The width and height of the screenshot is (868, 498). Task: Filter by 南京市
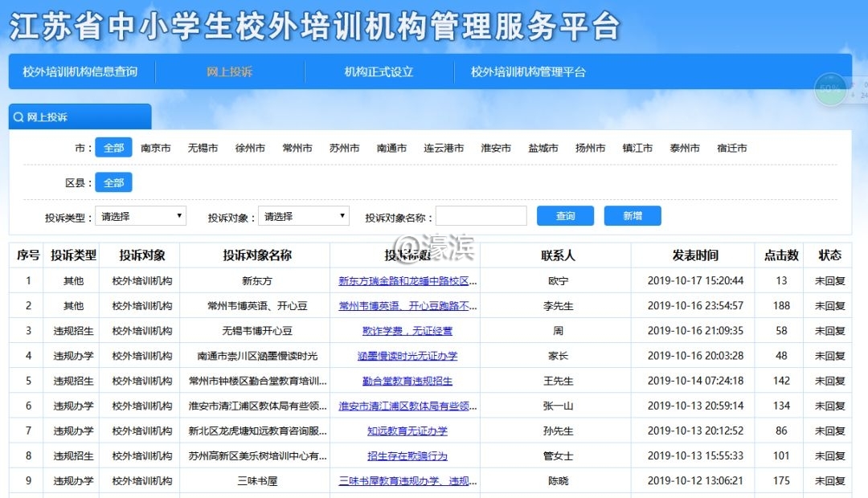(156, 148)
